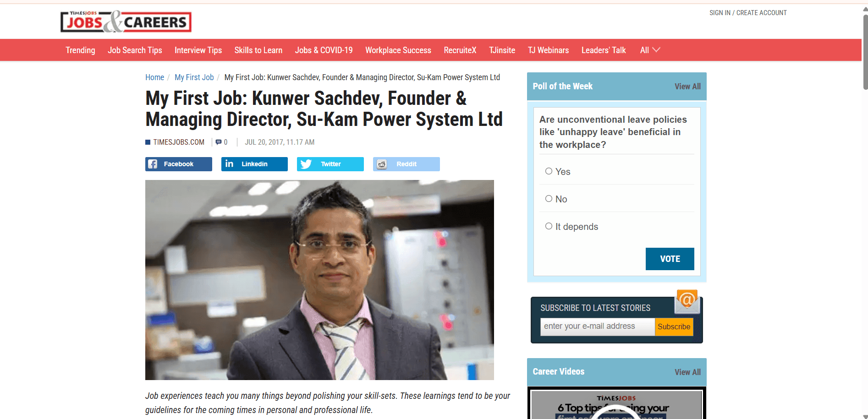The width and height of the screenshot is (868, 419).
Task: Focus the e-mail address input field
Action: pyautogui.click(x=597, y=326)
